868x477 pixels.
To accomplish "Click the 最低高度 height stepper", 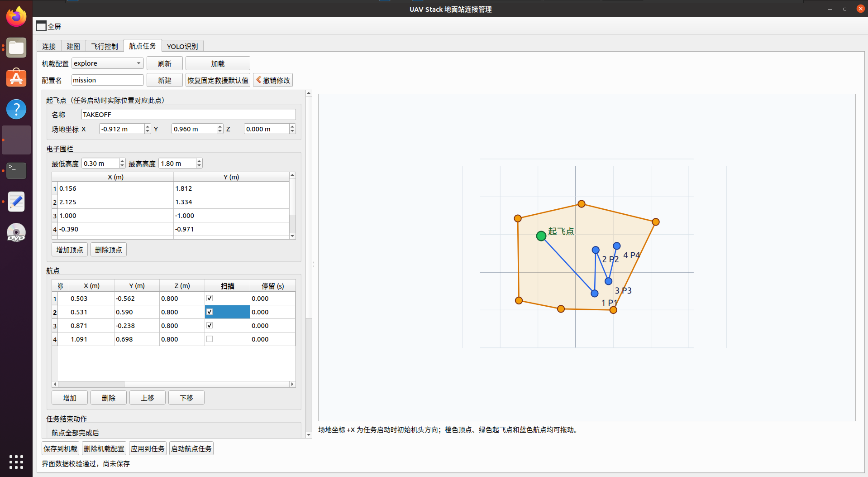I will (x=122, y=164).
